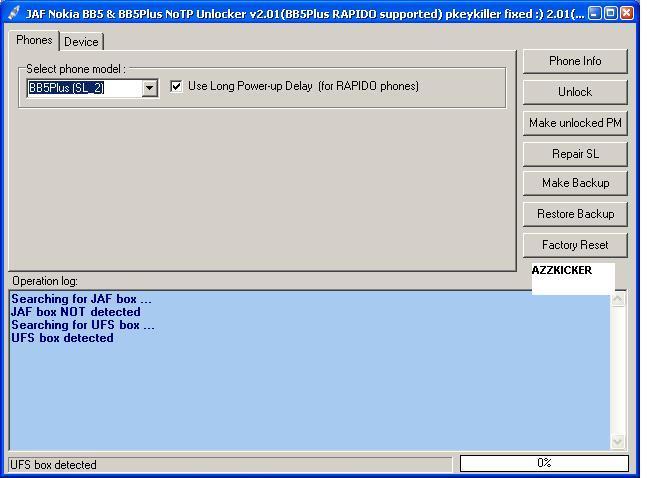Toggle Use Long Power-up Delay checkbox
651x478 pixels.
[x=176, y=86]
